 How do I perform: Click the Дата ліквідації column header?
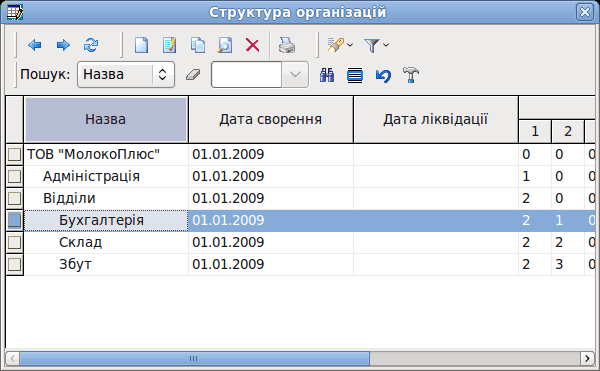click(435, 119)
